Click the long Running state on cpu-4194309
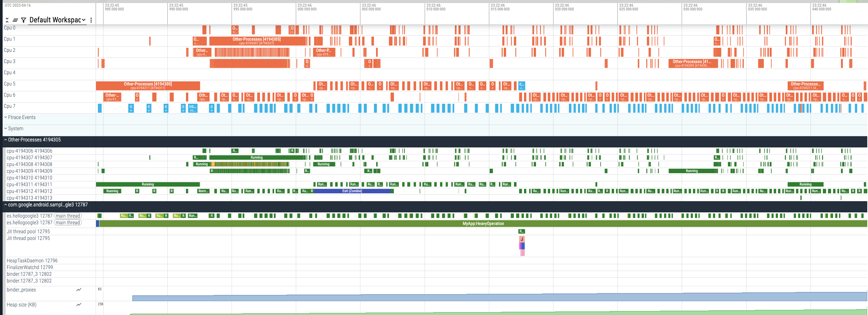This screenshot has width=868, height=315. (692, 171)
